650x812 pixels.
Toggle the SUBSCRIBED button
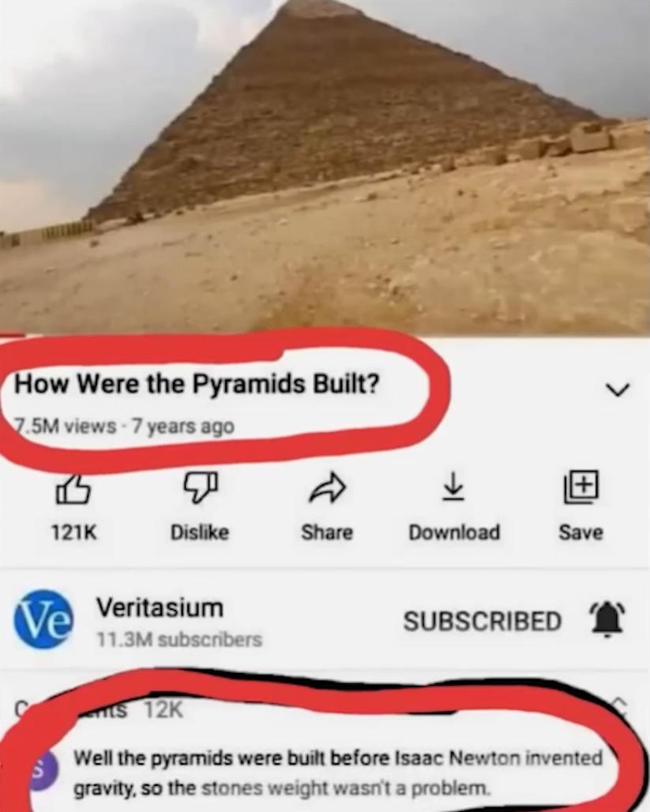coord(483,621)
